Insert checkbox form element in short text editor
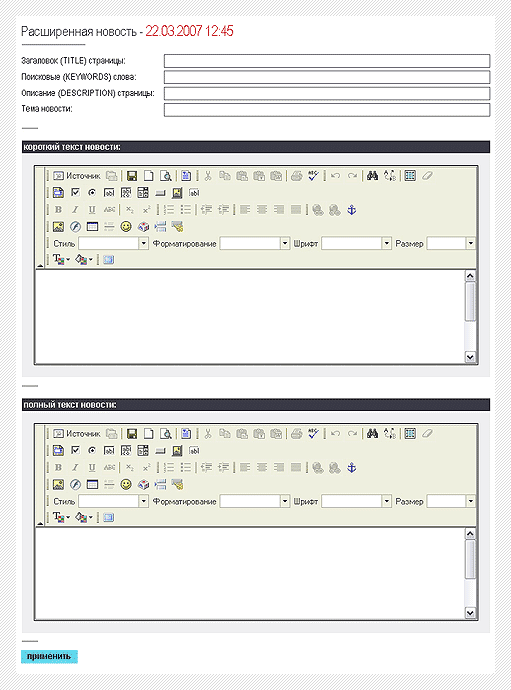 [75, 192]
